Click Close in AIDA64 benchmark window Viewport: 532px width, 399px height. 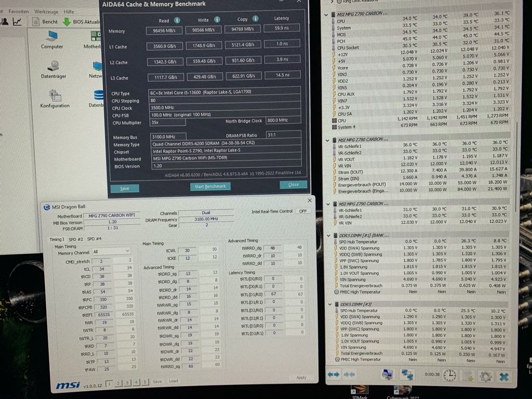click(294, 184)
